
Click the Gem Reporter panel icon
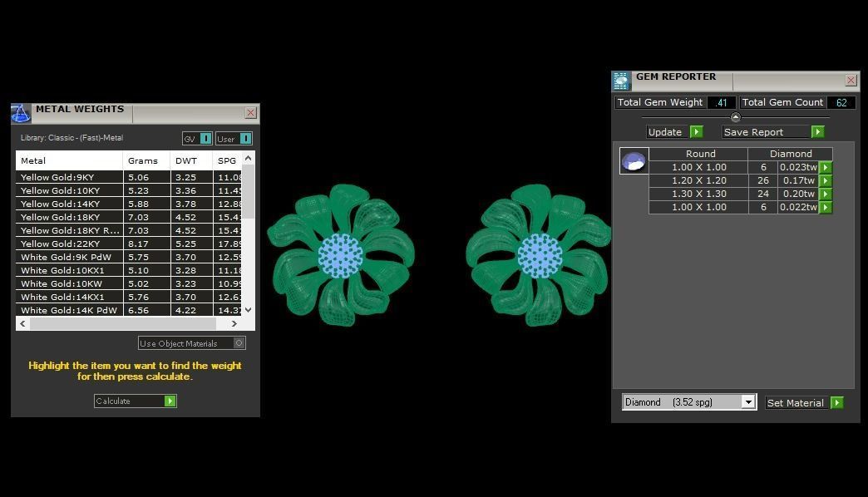click(x=621, y=81)
